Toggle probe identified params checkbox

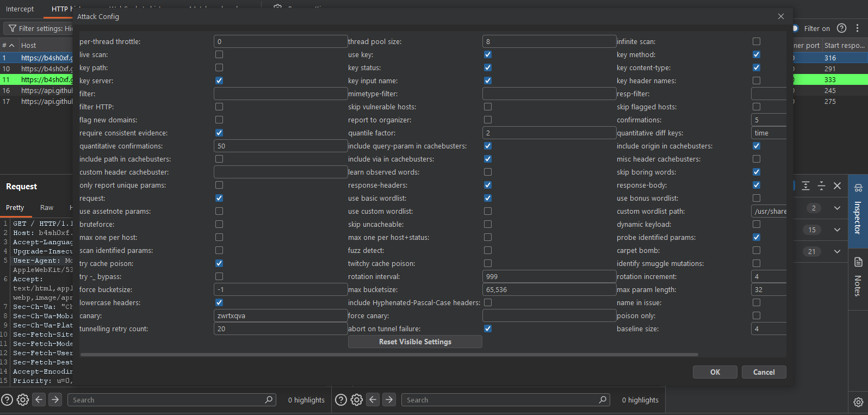(x=757, y=237)
